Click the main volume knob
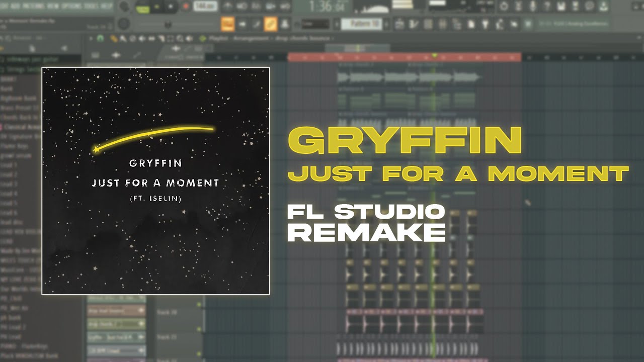 (x=124, y=7)
